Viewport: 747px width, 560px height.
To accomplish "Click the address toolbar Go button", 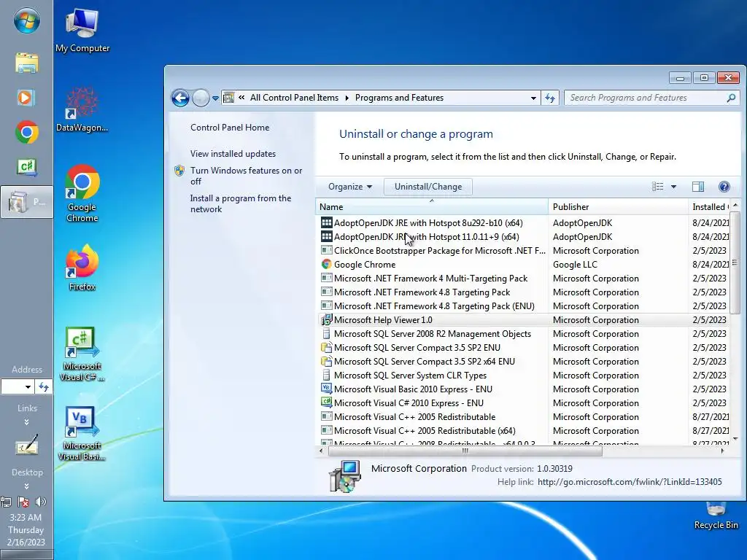I will click(44, 386).
